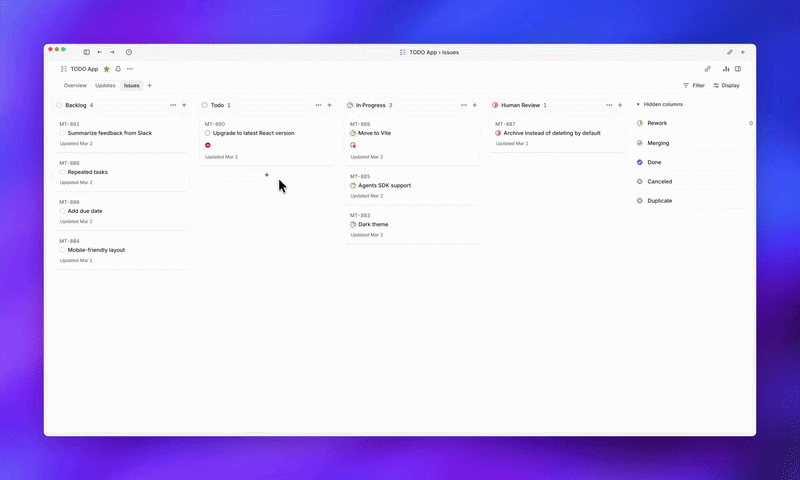Viewport: 800px width, 480px height.
Task: Collapse the Hidden columns section
Action: click(659, 105)
